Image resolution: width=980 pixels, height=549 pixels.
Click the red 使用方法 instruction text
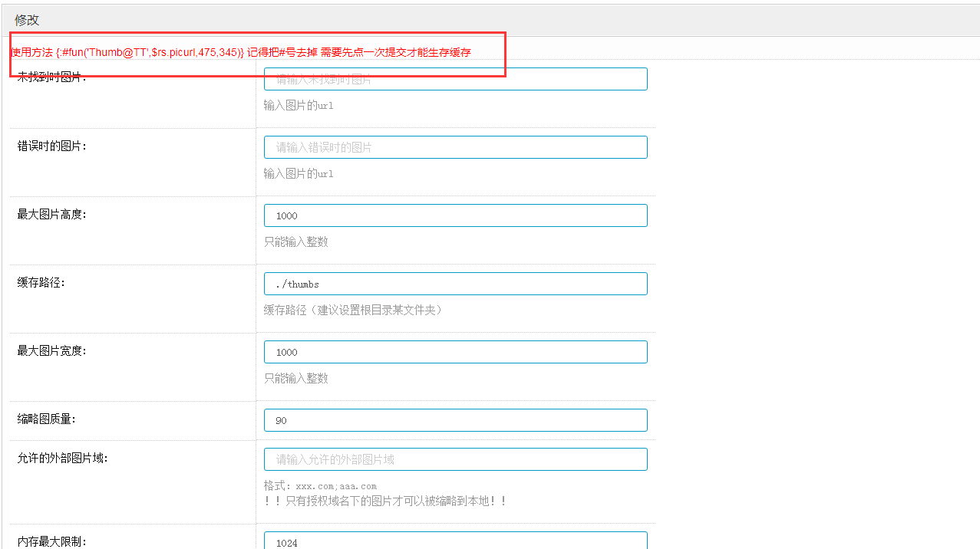[240, 52]
